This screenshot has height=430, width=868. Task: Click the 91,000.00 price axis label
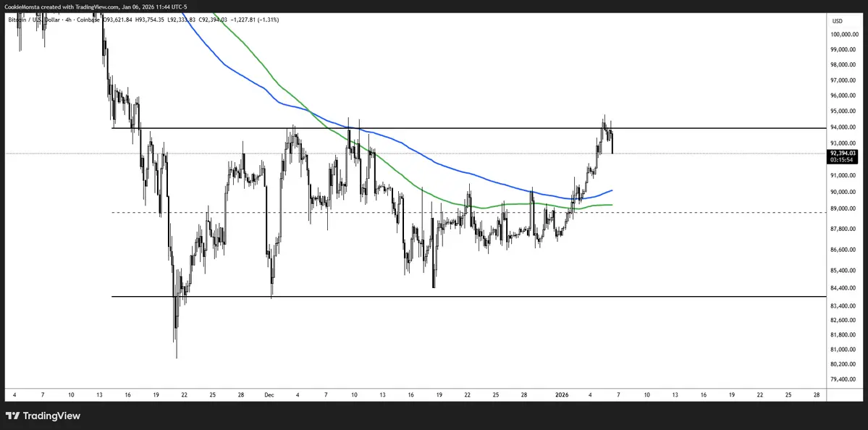coord(844,176)
